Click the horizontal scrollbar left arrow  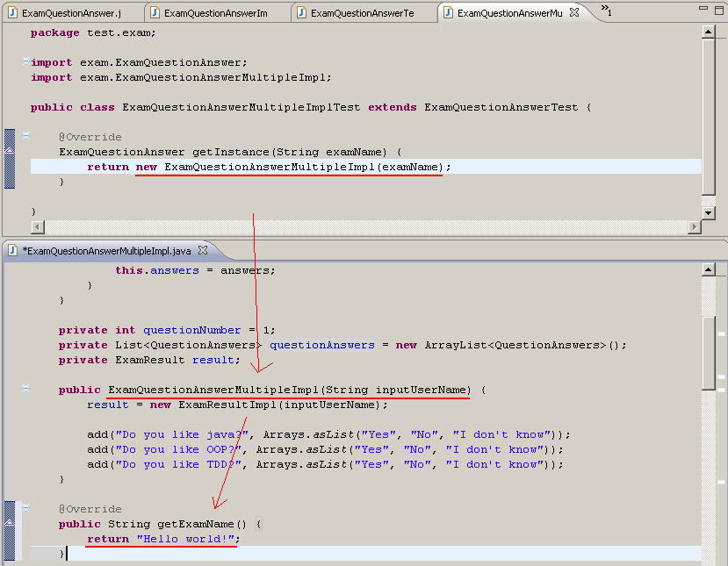click(x=36, y=226)
